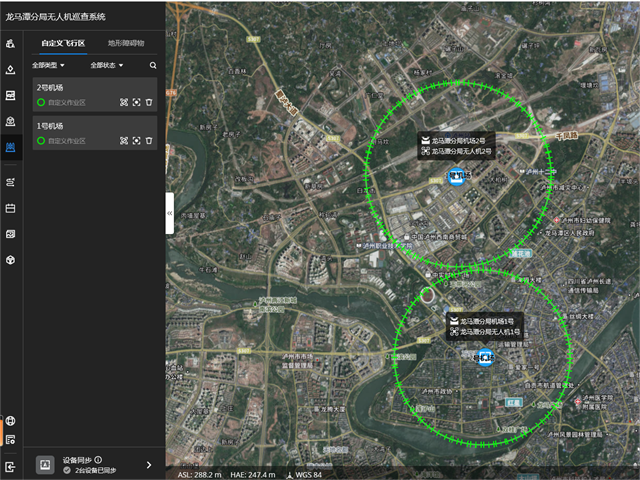Viewport: 640px width, 480px height.
Task: Delete the 1号机场 flight area
Action: [x=149, y=141]
